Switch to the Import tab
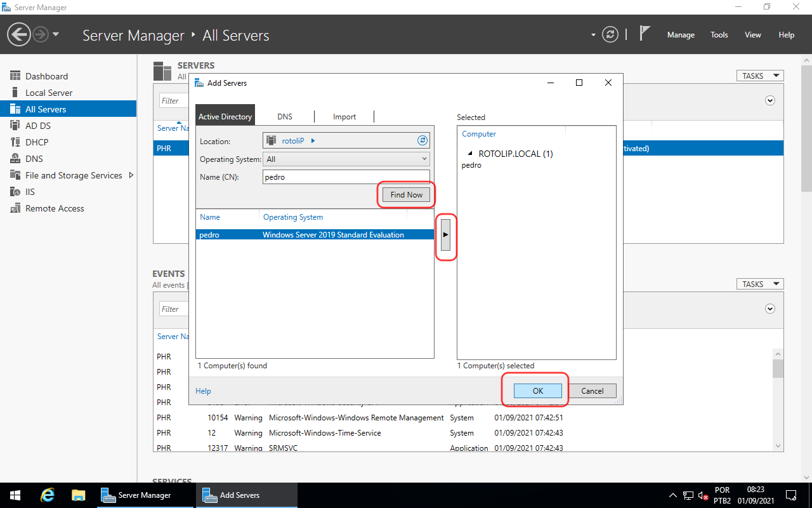The height and width of the screenshot is (508, 812). click(x=344, y=116)
